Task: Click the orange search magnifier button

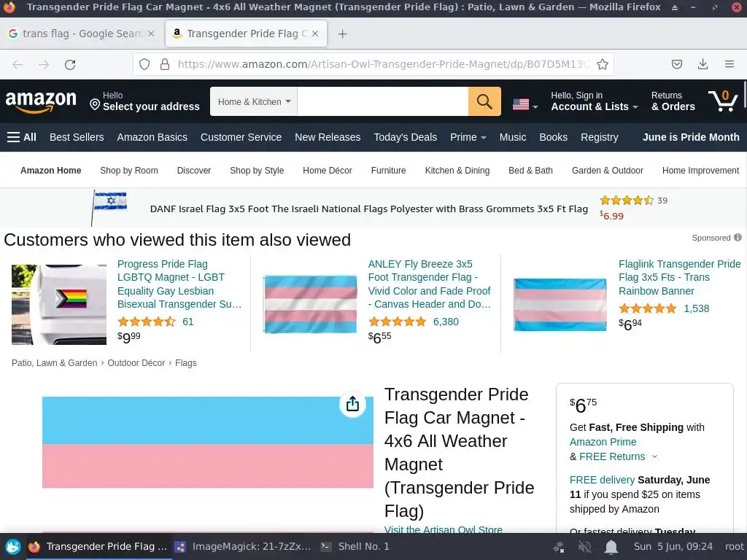Action: [484, 101]
